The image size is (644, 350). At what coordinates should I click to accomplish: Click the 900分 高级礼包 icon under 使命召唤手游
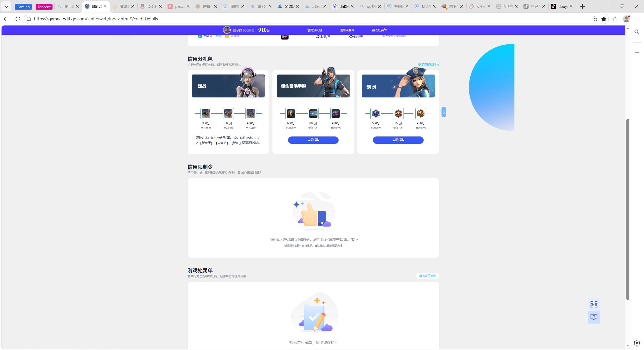(336, 114)
